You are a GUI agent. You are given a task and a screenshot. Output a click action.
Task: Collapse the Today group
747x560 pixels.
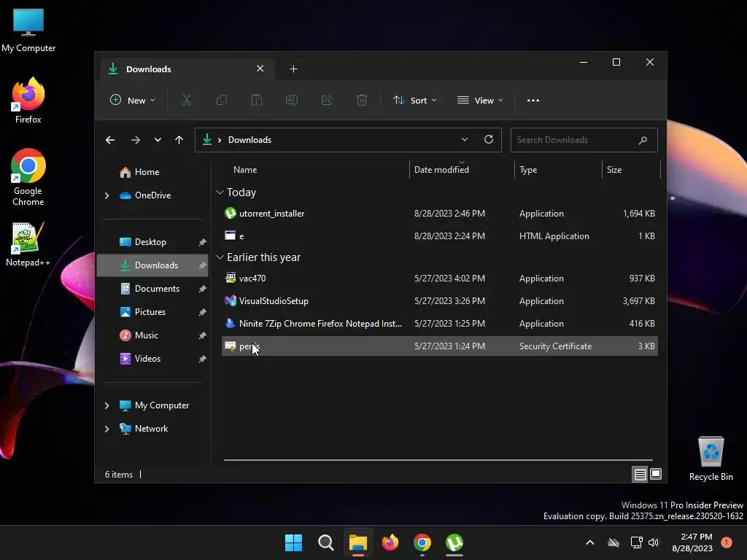(x=220, y=192)
